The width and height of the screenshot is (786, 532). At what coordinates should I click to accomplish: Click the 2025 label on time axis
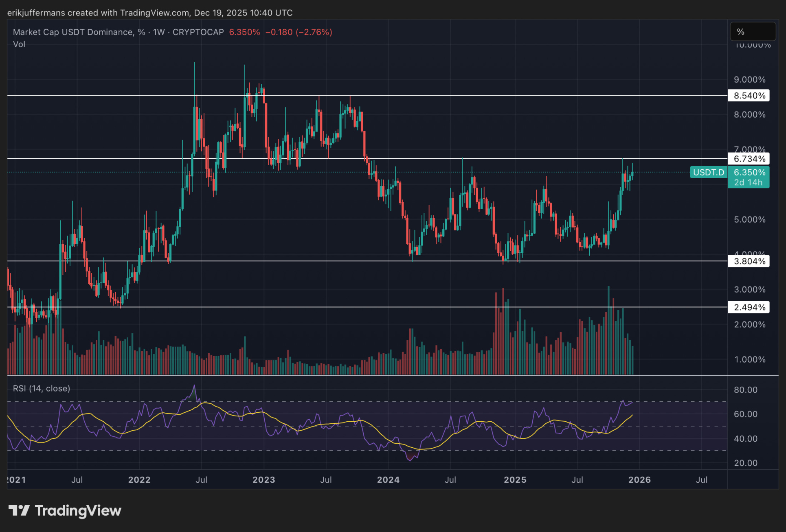515,479
